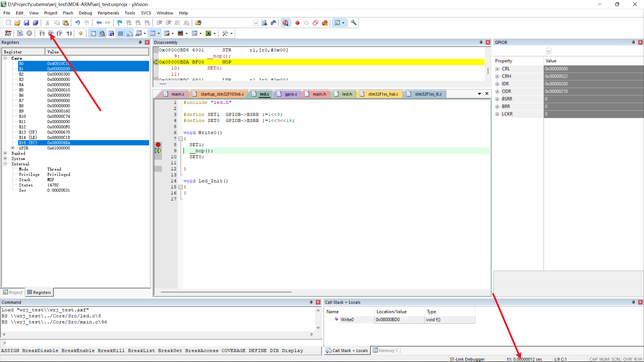The image size is (644, 362).
Task: Close the Call Stack + Locals panel
Action: pyautogui.click(x=640, y=302)
